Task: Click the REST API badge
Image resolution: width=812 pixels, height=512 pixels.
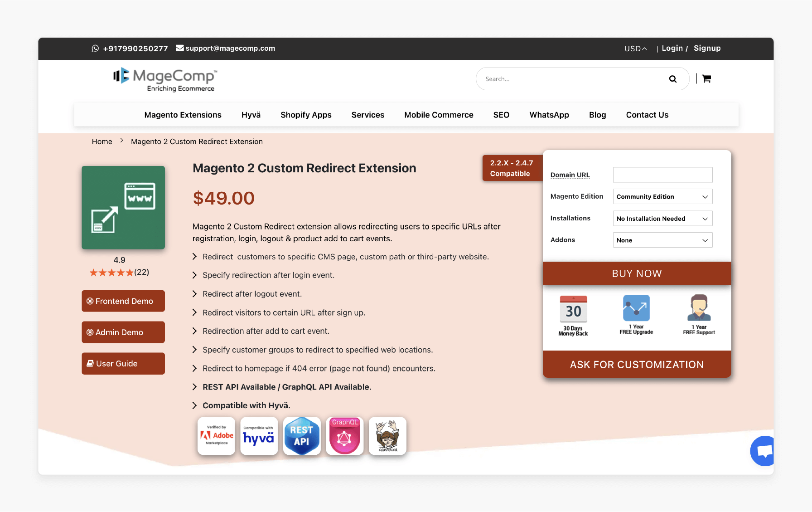Action: click(302, 436)
